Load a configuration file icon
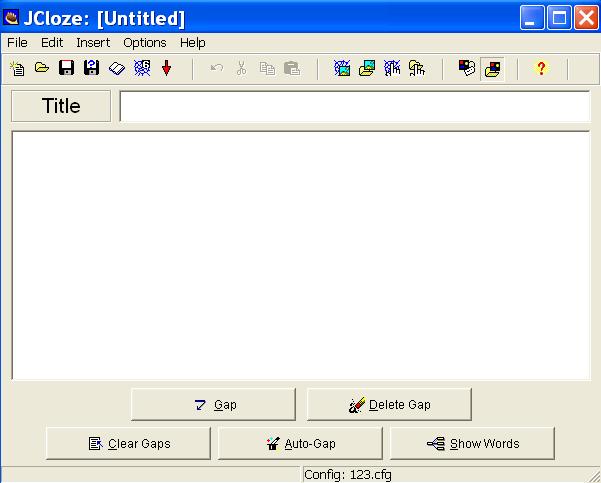 coord(492,69)
